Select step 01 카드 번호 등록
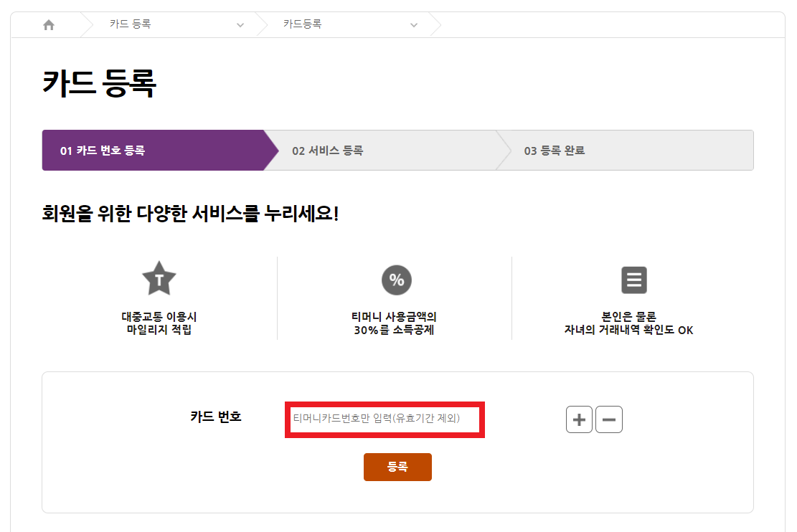This screenshot has width=797, height=532. coord(159,151)
